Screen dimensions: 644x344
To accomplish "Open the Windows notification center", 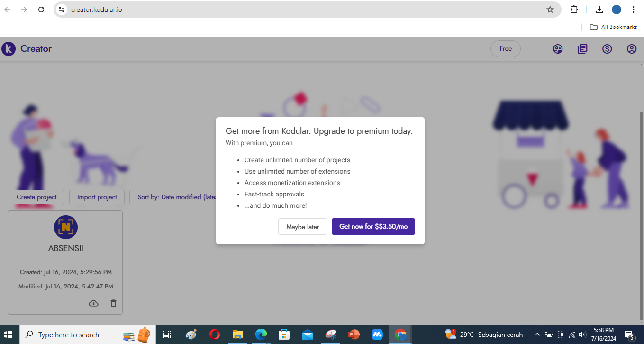I will pyautogui.click(x=629, y=335).
